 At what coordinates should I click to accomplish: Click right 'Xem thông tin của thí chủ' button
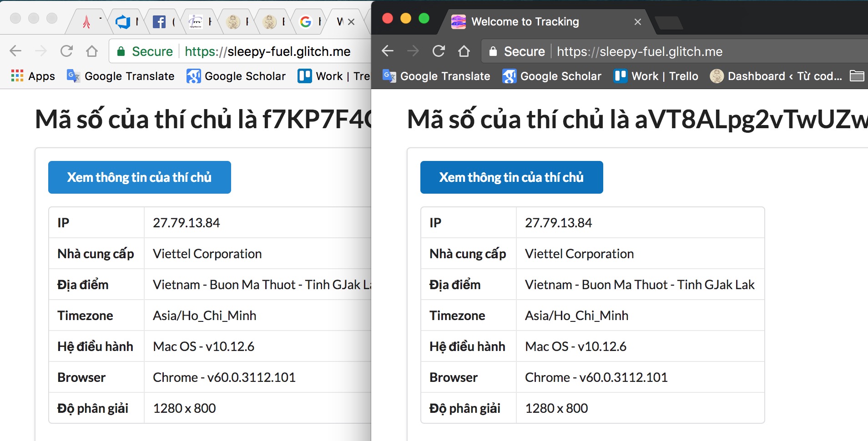pos(511,177)
